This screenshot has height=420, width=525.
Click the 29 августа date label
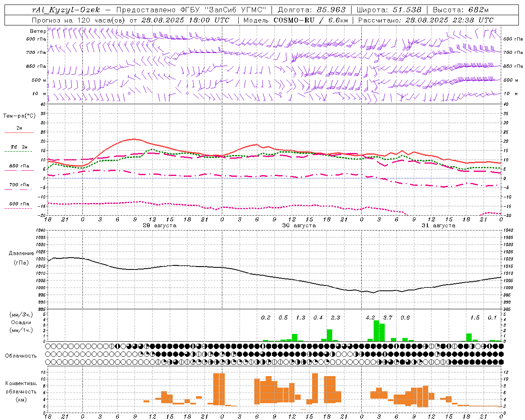pos(160,226)
